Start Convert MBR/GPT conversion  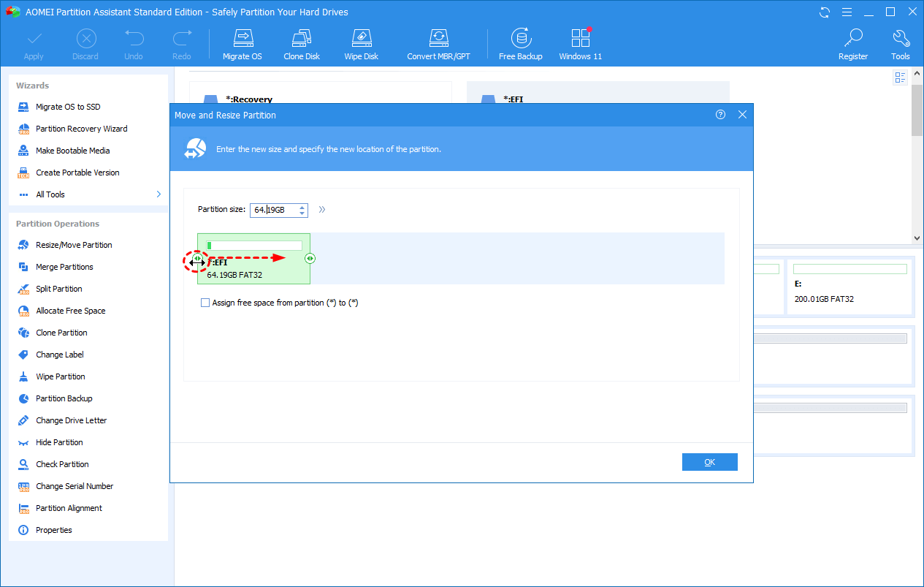(438, 42)
